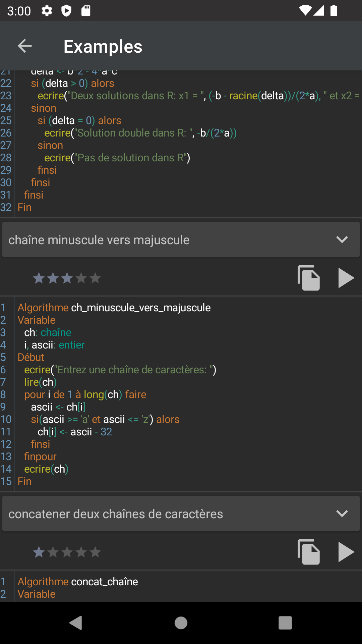
Task: Rate minuscule vers majuscule example five stars
Action: 95,278
